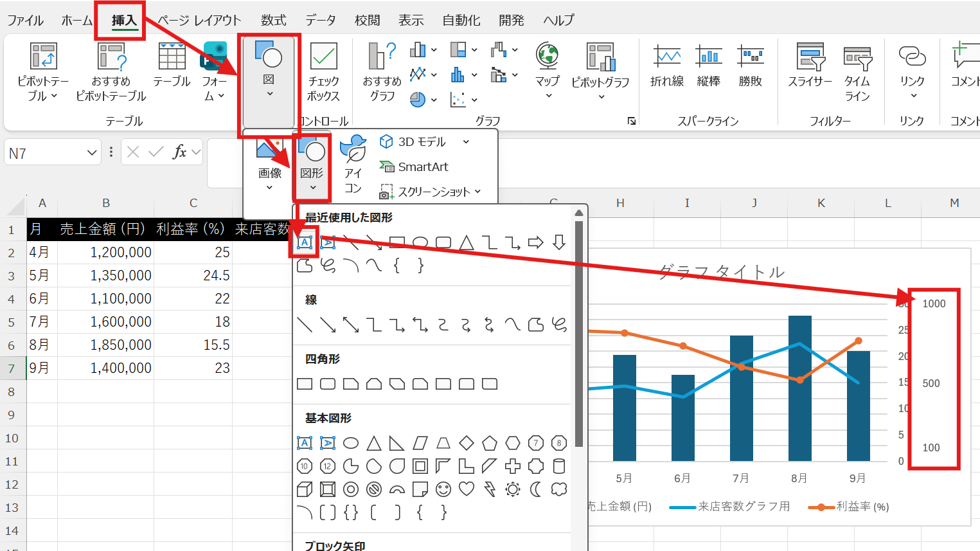Click the dark blue bar for 8月

click(799, 388)
